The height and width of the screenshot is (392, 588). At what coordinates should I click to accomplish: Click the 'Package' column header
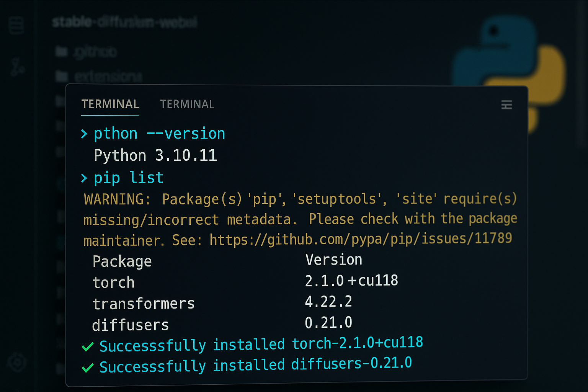pyautogui.click(x=122, y=261)
